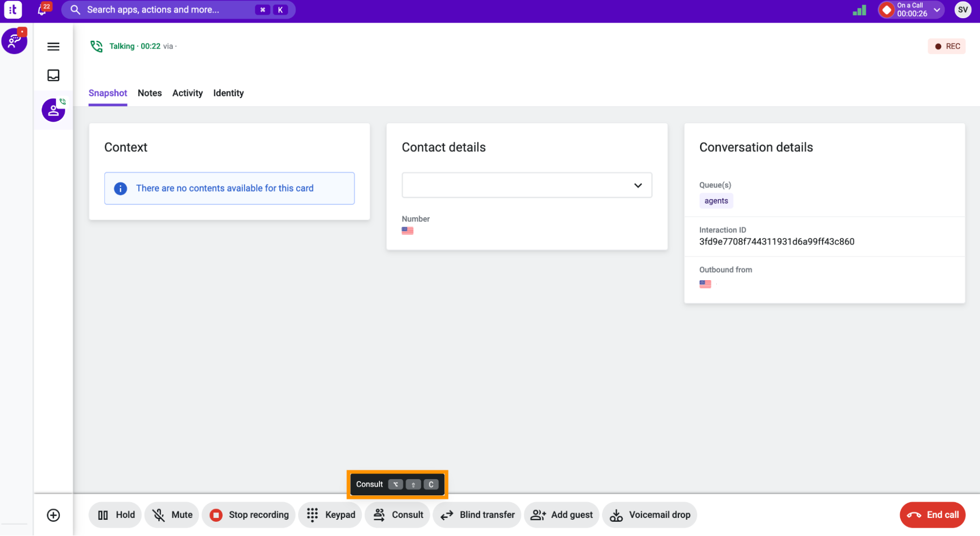Click the Talking 00:22 status text

click(135, 46)
